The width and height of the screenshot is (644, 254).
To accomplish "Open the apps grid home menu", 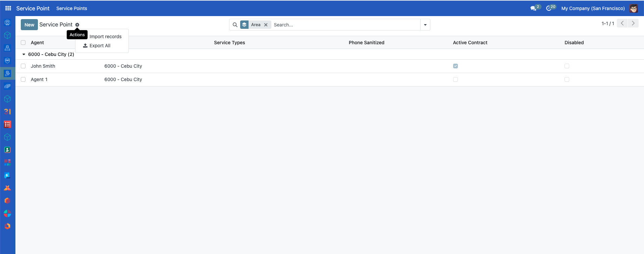I will (x=8, y=8).
